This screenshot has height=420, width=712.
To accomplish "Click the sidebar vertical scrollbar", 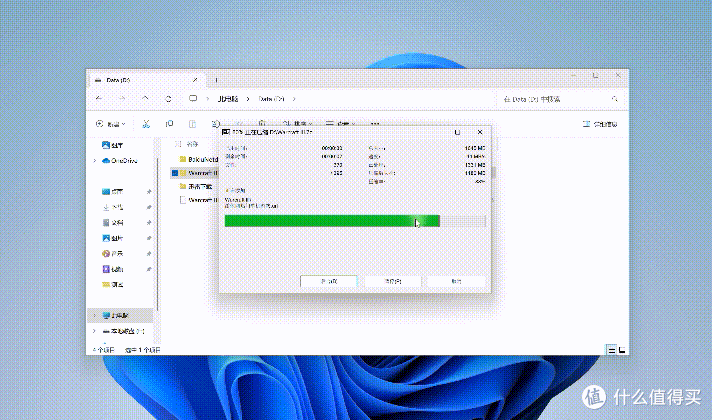I will (x=158, y=234).
